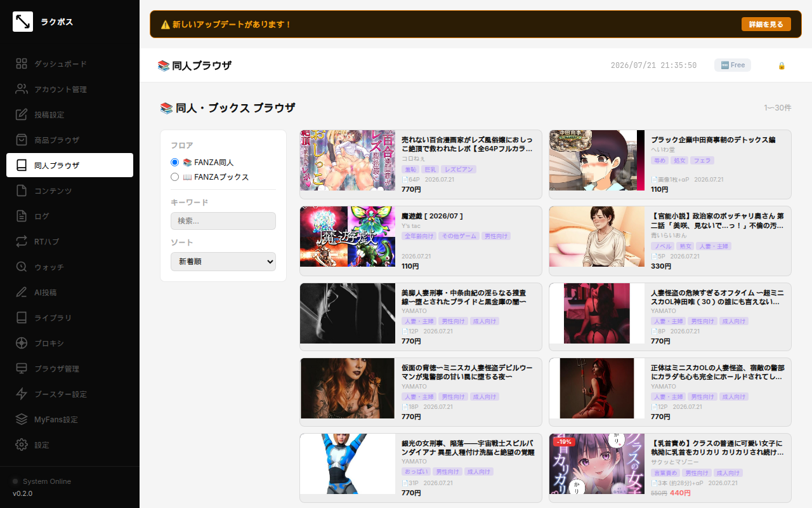This screenshot has height=508, width=812.
Task: Click the アカウント管理 users icon
Action: (22, 89)
